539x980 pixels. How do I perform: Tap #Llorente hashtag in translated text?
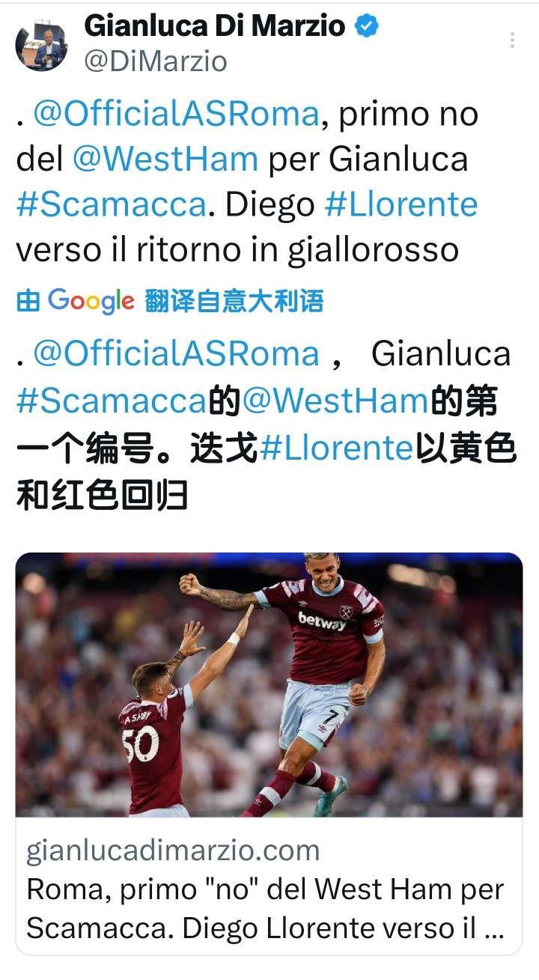pyautogui.click(x=336, y=448)
